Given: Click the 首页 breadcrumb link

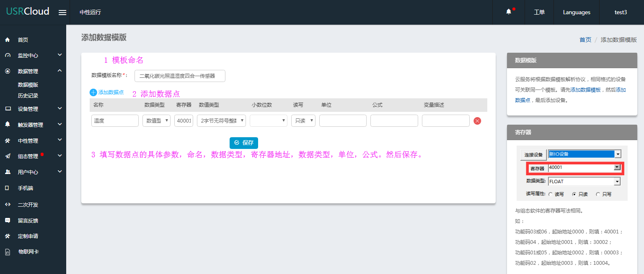Looking at the screenshot, I should (x=585, y=40).
